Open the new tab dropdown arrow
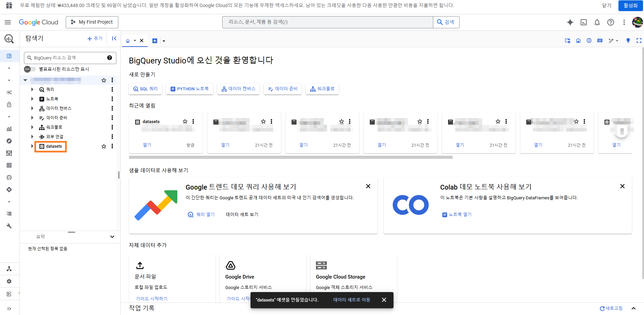The image size is (644, 315). coord(164,41)
